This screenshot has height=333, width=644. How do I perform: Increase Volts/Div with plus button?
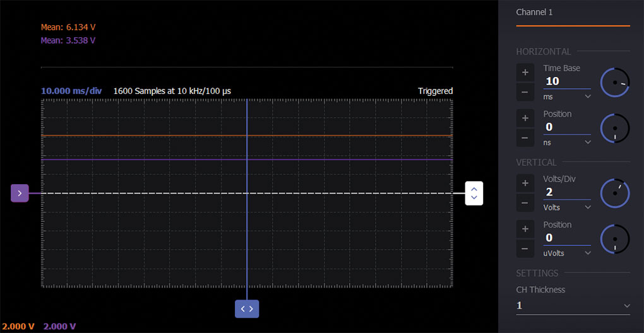pos(525,184)
